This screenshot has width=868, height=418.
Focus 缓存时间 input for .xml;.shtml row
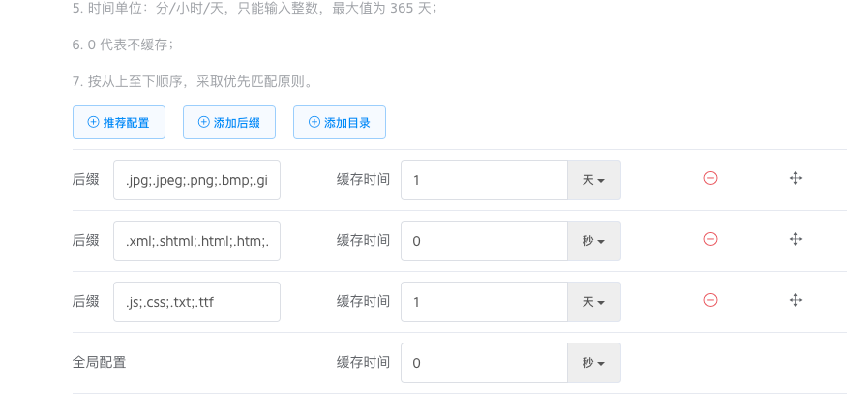(483, 241)
